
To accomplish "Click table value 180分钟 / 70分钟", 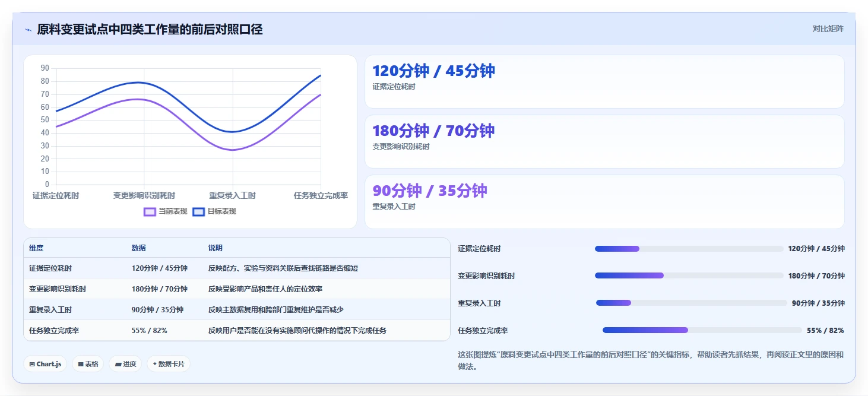I will [x=159, y=289].
